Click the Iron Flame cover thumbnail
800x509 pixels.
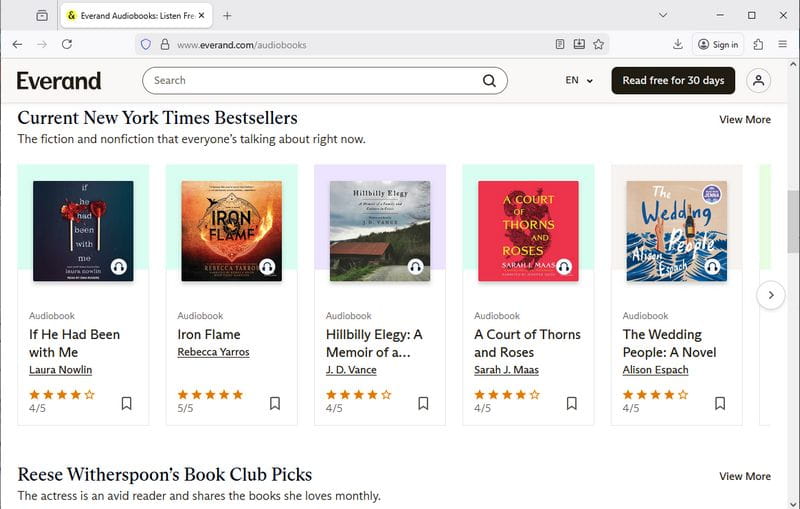click(x=231, y=231)
